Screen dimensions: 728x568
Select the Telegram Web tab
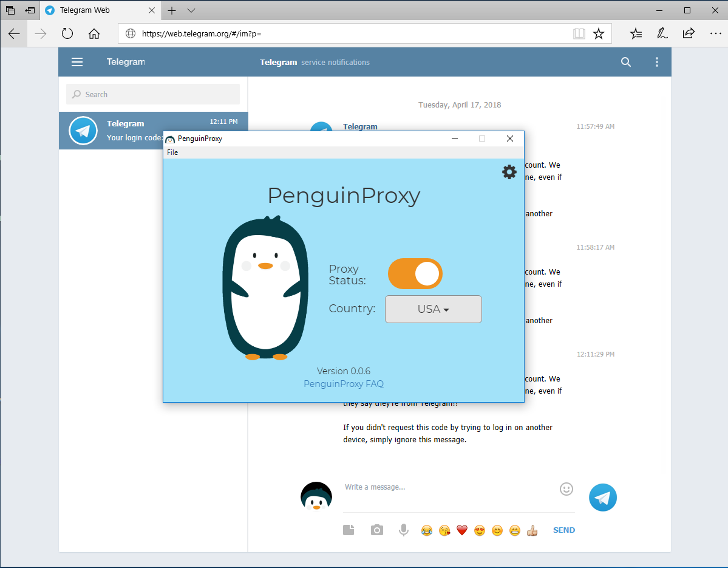click(100, 10)
